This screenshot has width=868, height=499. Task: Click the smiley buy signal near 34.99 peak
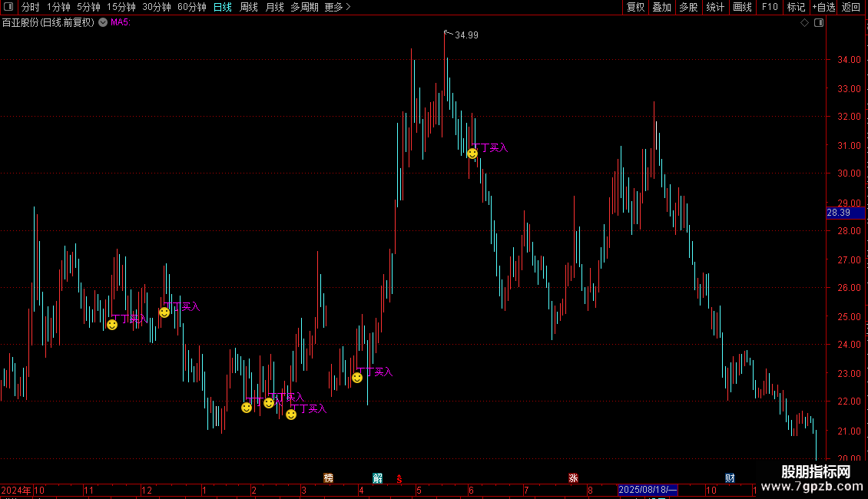tap(472, 154)
